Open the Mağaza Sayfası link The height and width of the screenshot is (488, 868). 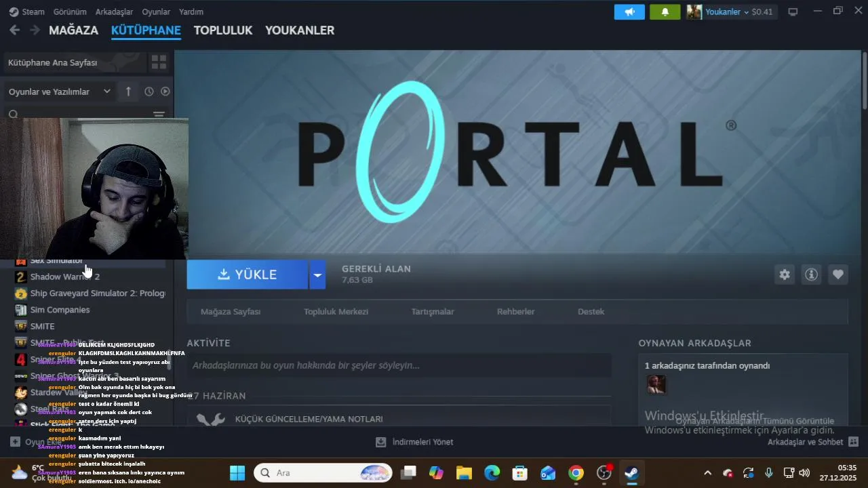point(231,312)
